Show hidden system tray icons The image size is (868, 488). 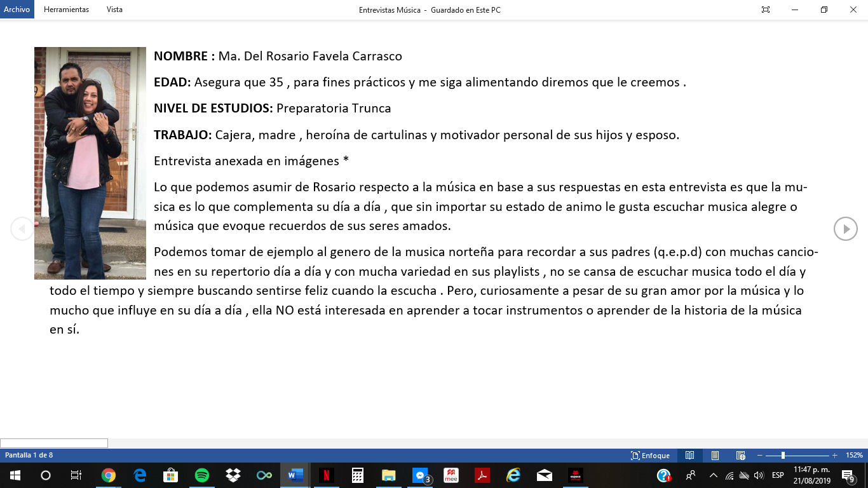tap(713, 475)
